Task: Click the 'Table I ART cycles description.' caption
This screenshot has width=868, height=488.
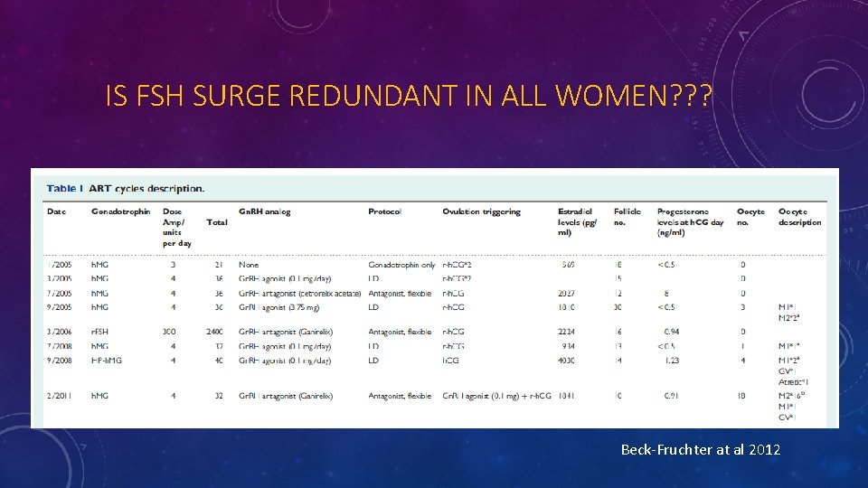Action: point(126,189)
